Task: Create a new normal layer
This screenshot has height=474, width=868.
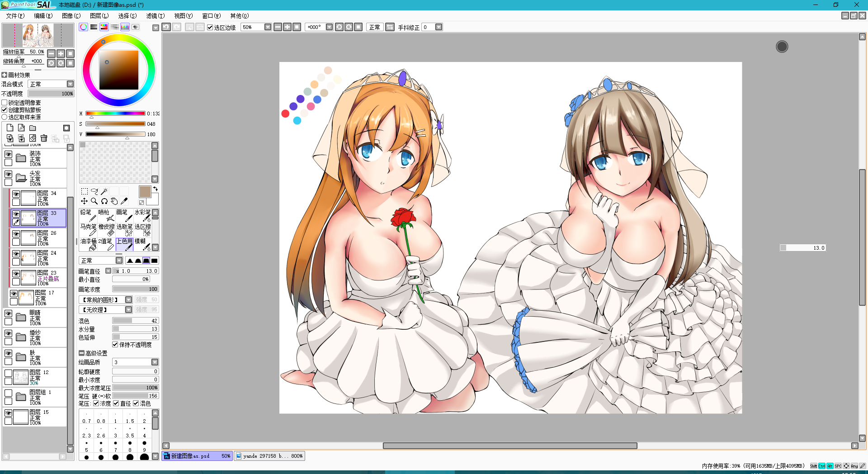Action: [x=10, y=128]
